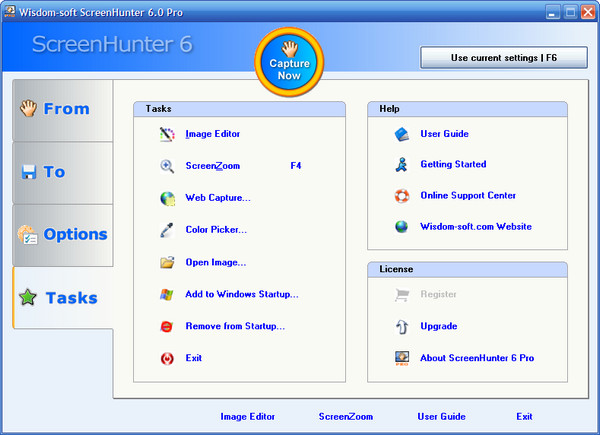Click the Remove from Startup icon

167,326
